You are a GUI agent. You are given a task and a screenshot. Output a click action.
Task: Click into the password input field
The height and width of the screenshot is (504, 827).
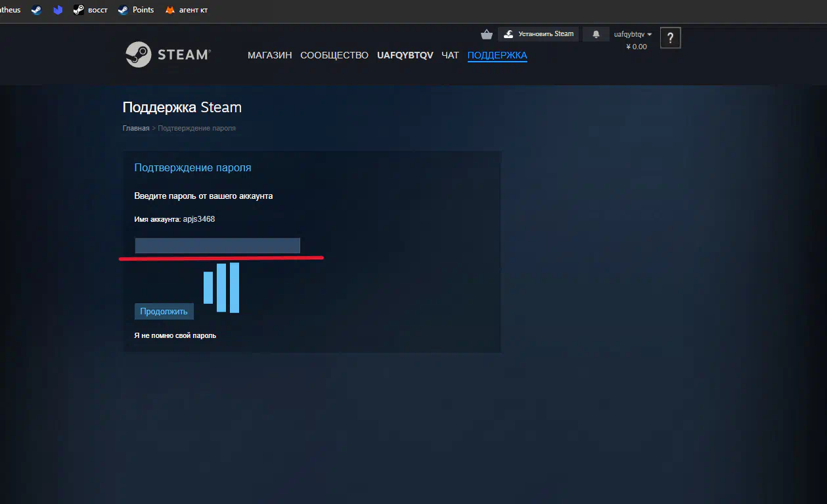(x=217, y=245)
